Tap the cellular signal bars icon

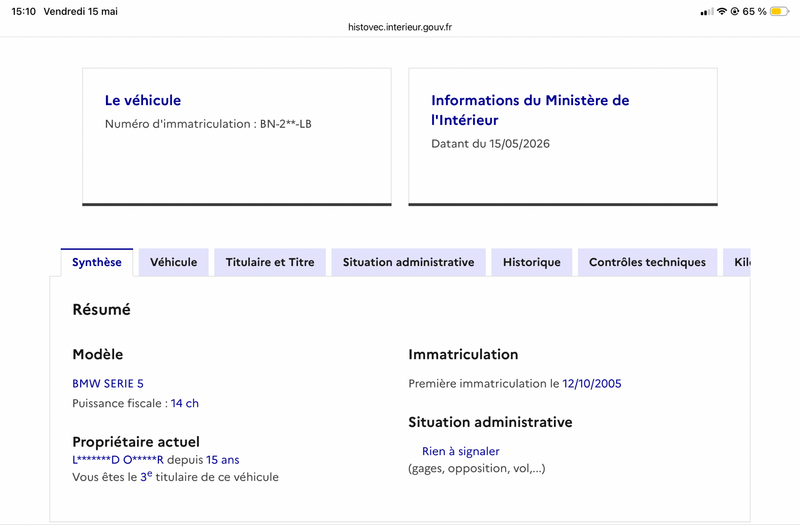pyautogui.click(x=707, y=12)
